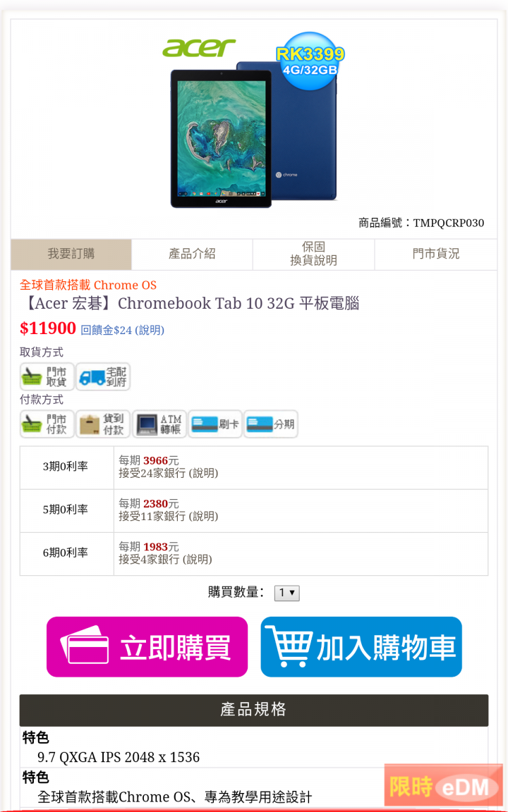Screen dimensions: 508x812
Task: Click the Acer logo above the tablet
Action: click(198, 48)
